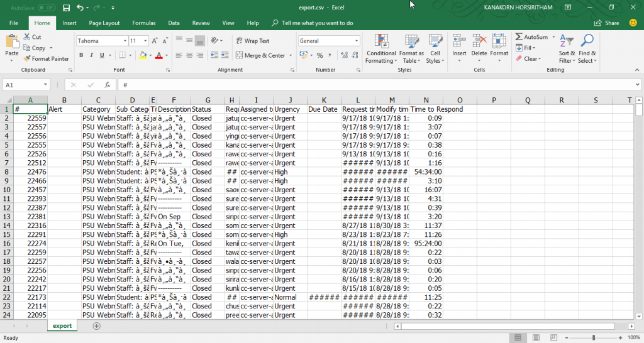Add a new sheet next to export
Image resolution: width=644 pixels, height=343 pixels.
(96, 326)
